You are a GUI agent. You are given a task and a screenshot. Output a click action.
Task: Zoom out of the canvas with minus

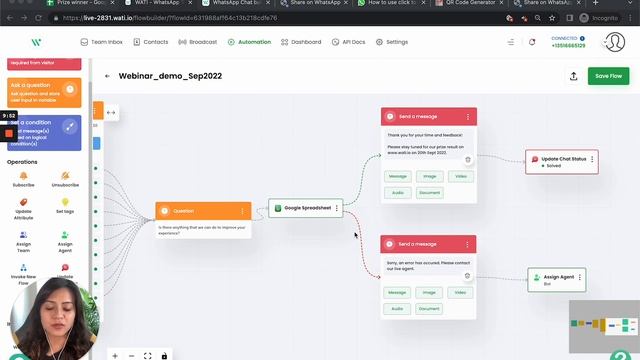tap(131, 356)
